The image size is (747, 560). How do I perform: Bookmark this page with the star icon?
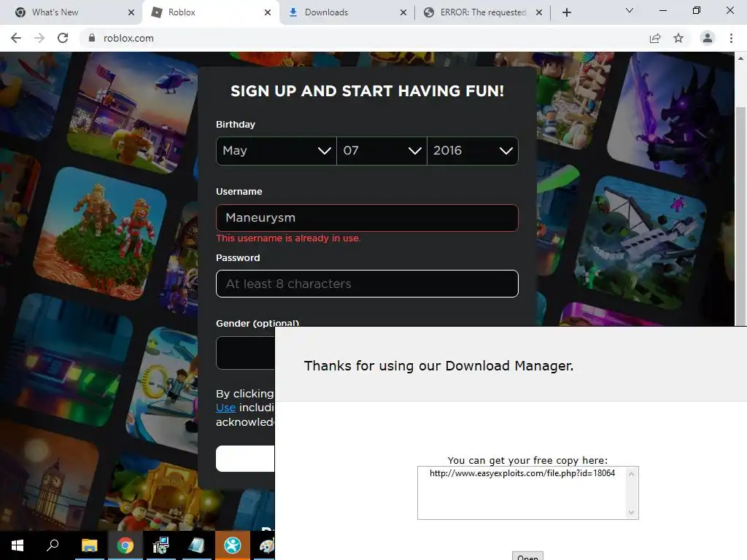tap(678, 38)
